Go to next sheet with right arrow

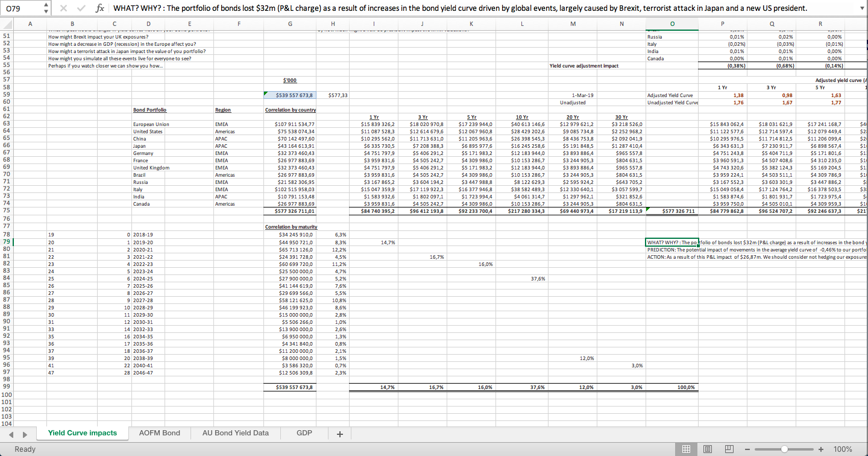click(24, 433)
